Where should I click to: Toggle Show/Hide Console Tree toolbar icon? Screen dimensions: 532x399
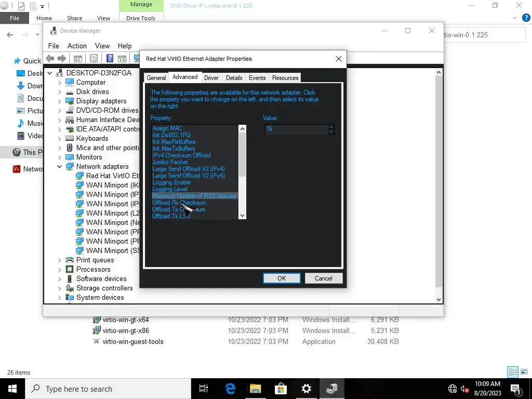(x=78, y=59)
